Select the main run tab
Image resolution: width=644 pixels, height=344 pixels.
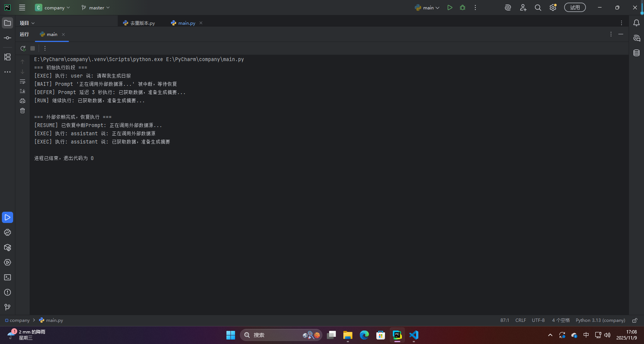click(x=49, y=34)
